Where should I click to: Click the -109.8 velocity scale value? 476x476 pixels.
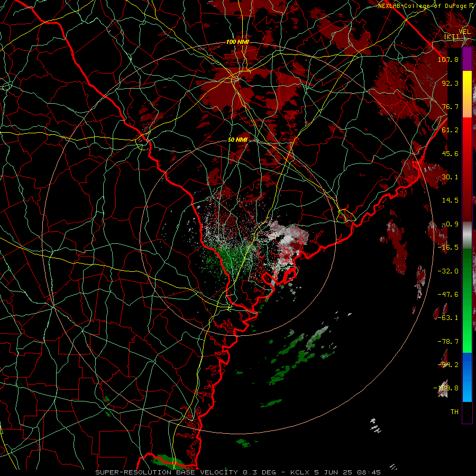(x=446, y=388)
